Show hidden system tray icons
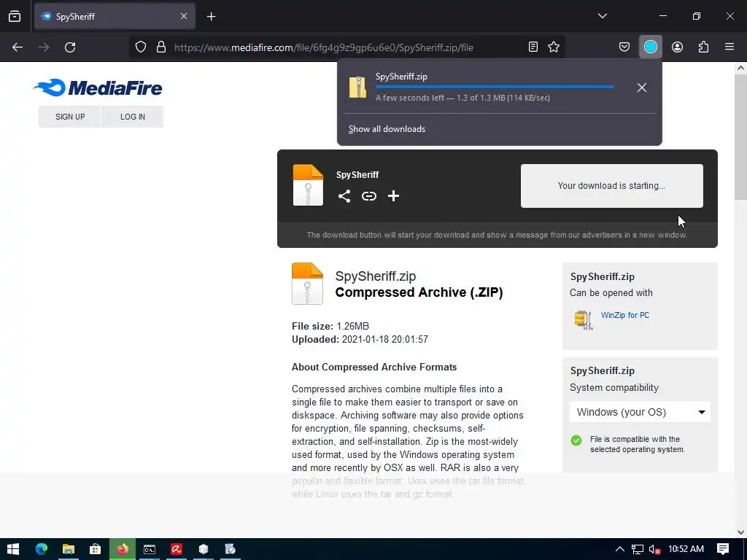Image resolution: width=747 pixels, height=560 pixels. (x=620, y=549)
